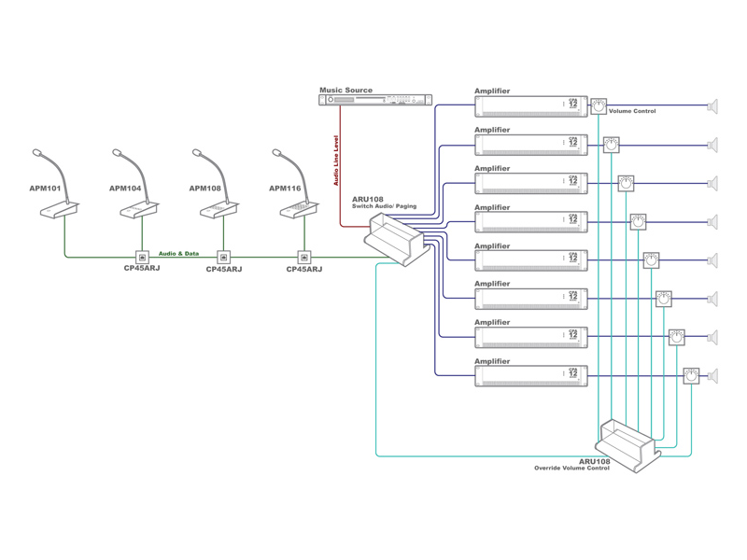Click the "Music Source" title text
Screen dimensions: 747x560
(345, 91)
